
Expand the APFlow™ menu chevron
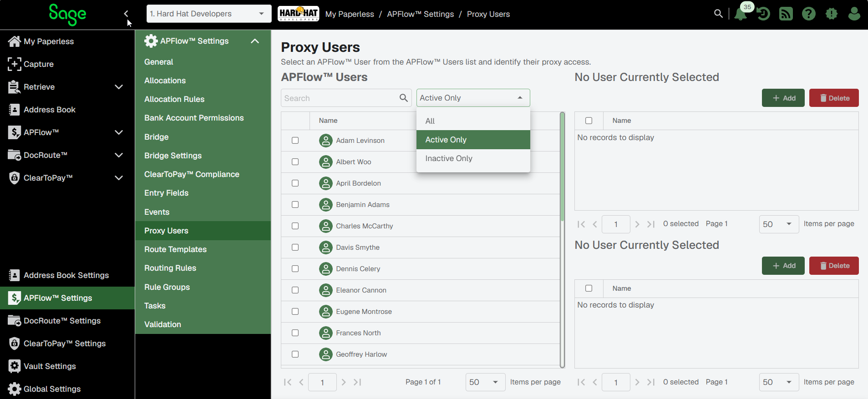click(x=119, y=132)
